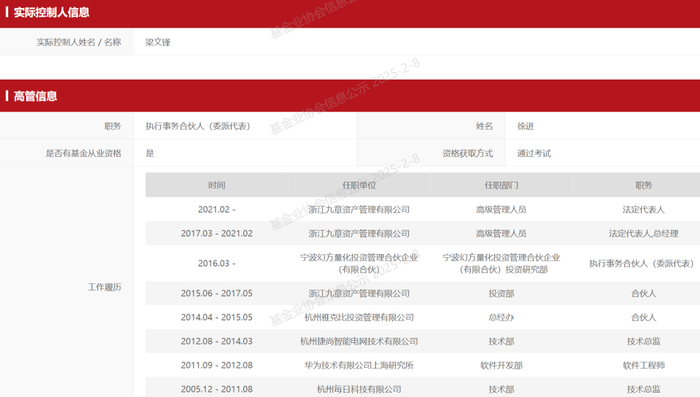Click 浙江九章资产管理有限公司 in the 2021.02 - row
Screen dimensions: 700x397
[x=359, y=209]
